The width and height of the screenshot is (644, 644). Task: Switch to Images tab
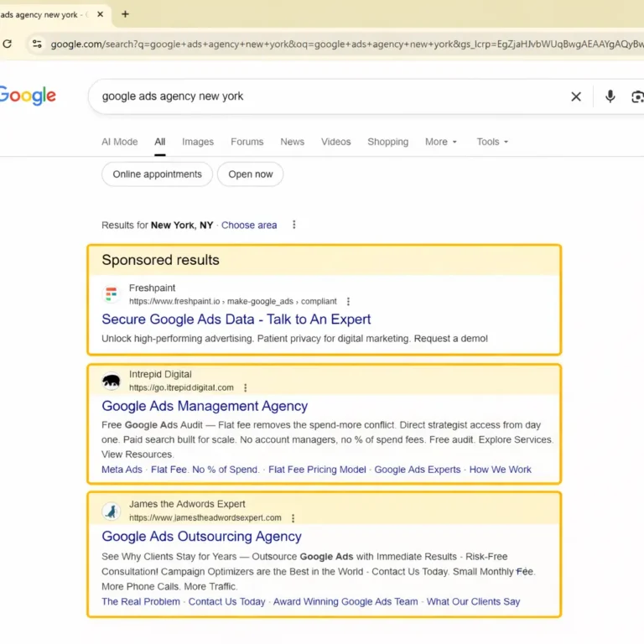coord(198,142)
